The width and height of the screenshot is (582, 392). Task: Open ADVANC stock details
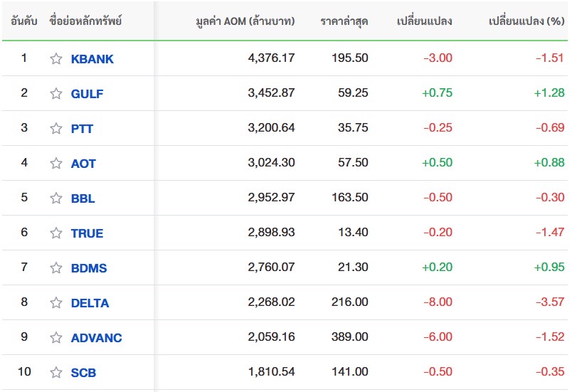pos(96,338)
